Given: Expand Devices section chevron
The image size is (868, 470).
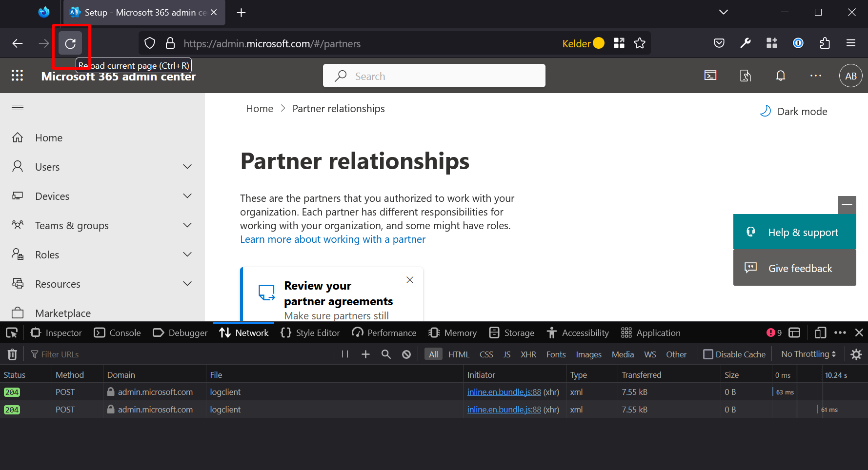Looking at the screenshot, I should tap(187, 196).
